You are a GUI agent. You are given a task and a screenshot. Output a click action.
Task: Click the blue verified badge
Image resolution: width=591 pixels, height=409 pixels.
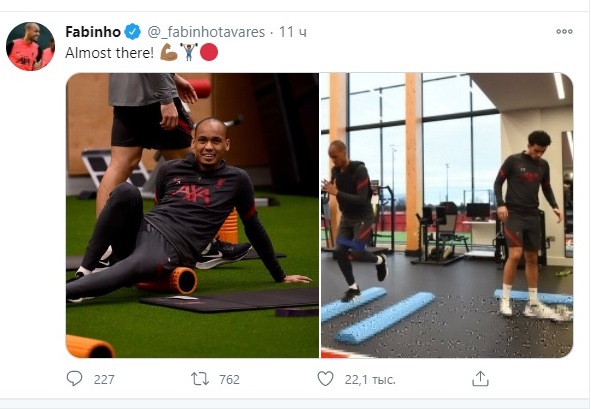(x=133, y=32)
